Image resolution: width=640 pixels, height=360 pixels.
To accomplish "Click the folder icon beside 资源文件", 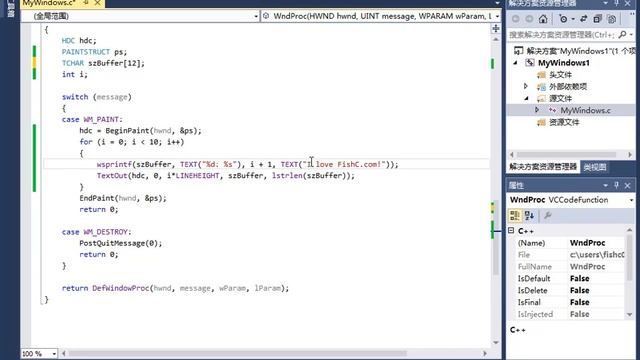I will (541, 122).
